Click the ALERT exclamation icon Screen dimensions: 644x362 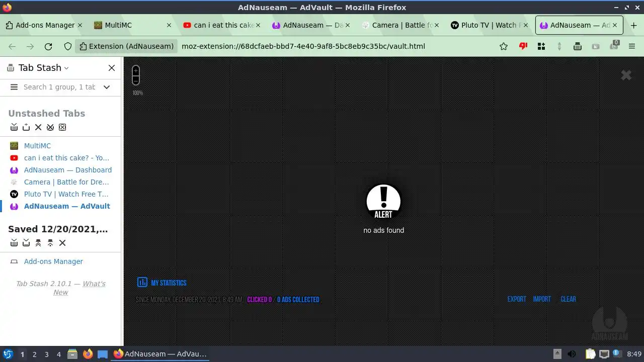(383, 202)
